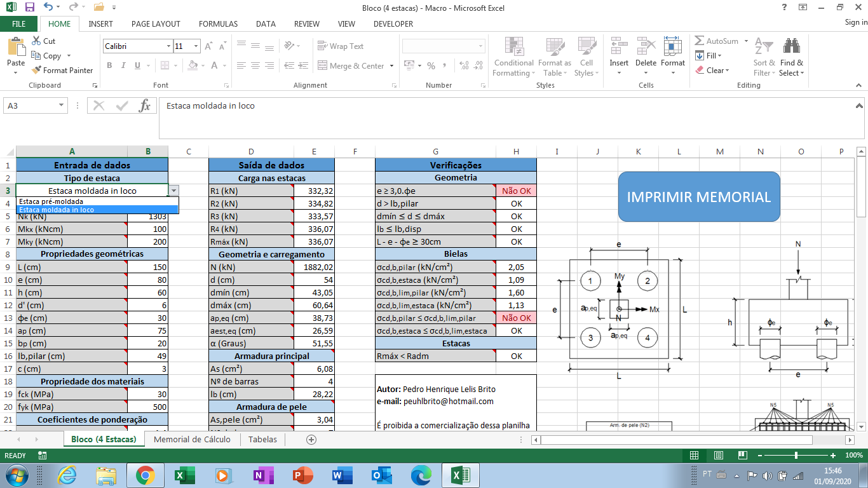Viewport: 868px width, 488px height.
Task: Switch to the DEVELOPER ribbon tab
Action: click(393, 24)
